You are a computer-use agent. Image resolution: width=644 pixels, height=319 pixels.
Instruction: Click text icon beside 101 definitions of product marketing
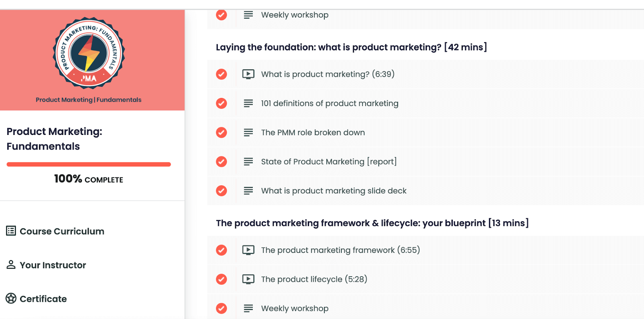(x=248, y=104)
